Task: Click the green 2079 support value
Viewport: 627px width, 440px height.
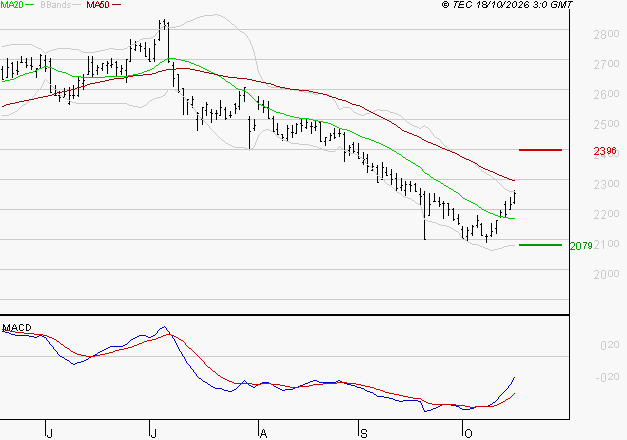Action: [x=581, y=246]
